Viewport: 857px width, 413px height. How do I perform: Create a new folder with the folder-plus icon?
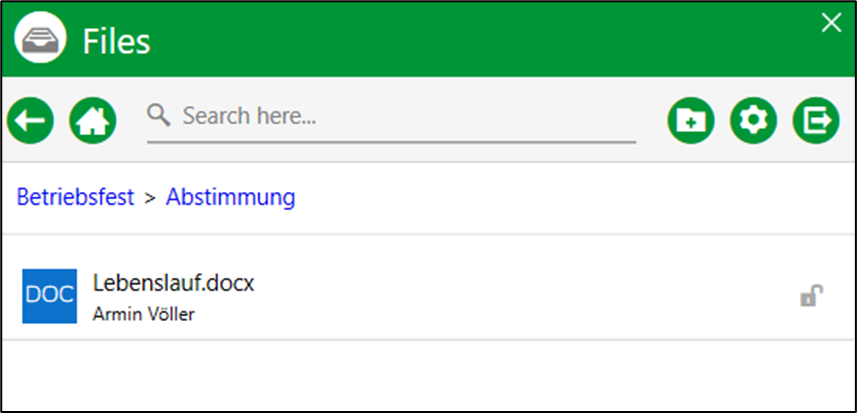pos(691,121)
